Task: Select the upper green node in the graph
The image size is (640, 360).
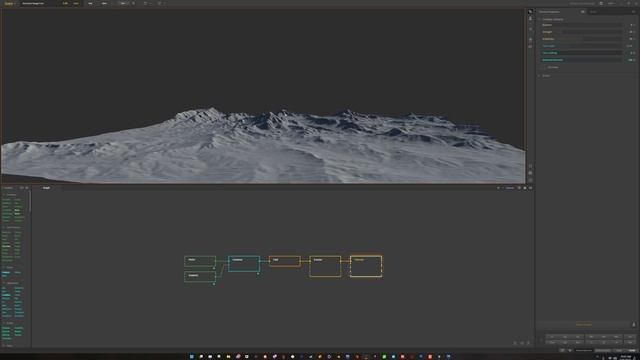Action: pos(200,261)
